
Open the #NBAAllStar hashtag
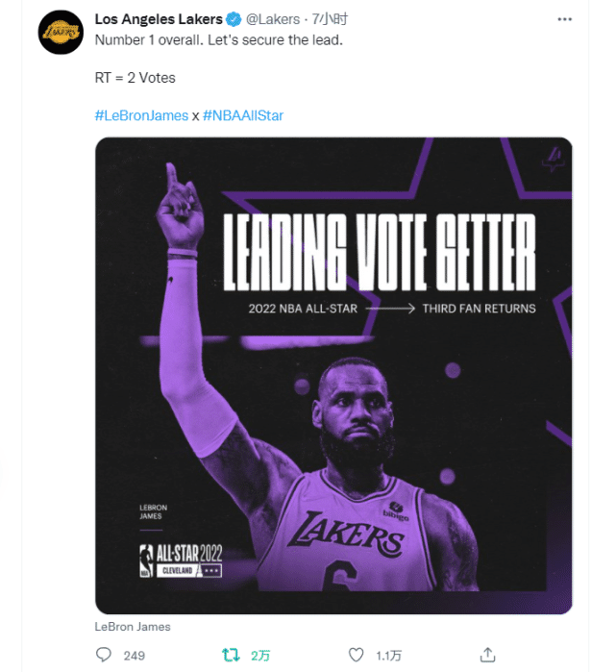pyautogui.click(x=243, y=115)
